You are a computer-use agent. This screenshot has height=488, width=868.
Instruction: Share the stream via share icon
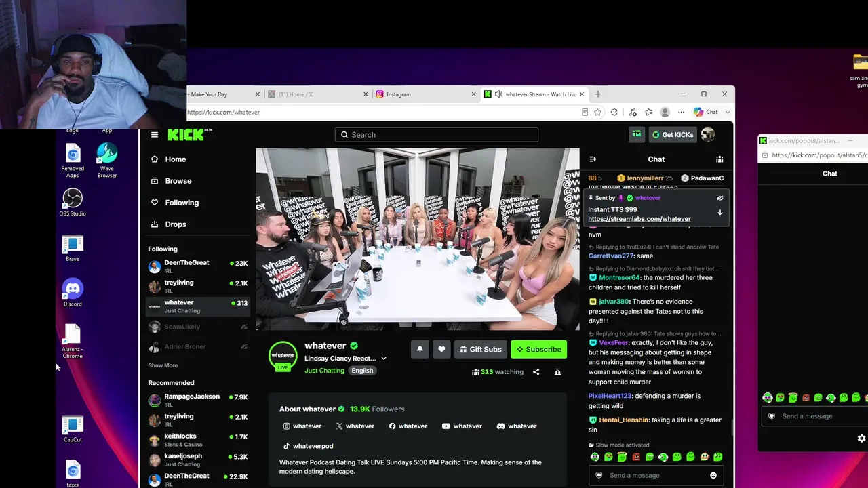(536, 372)
